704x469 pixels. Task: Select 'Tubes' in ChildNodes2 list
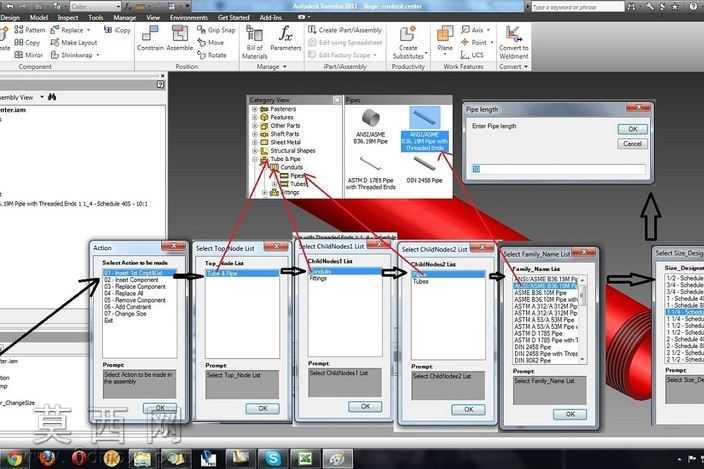tap(421, 281)
